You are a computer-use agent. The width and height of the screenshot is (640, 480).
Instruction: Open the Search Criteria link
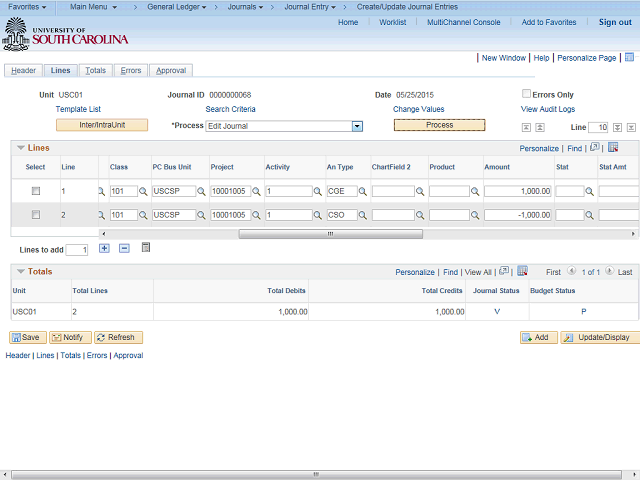[230, 109]
